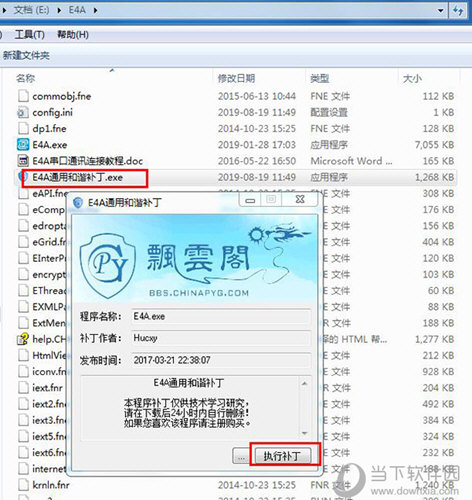Select the ExtMen file icon
Screen dimensions: 472x500
click(23, 323)
